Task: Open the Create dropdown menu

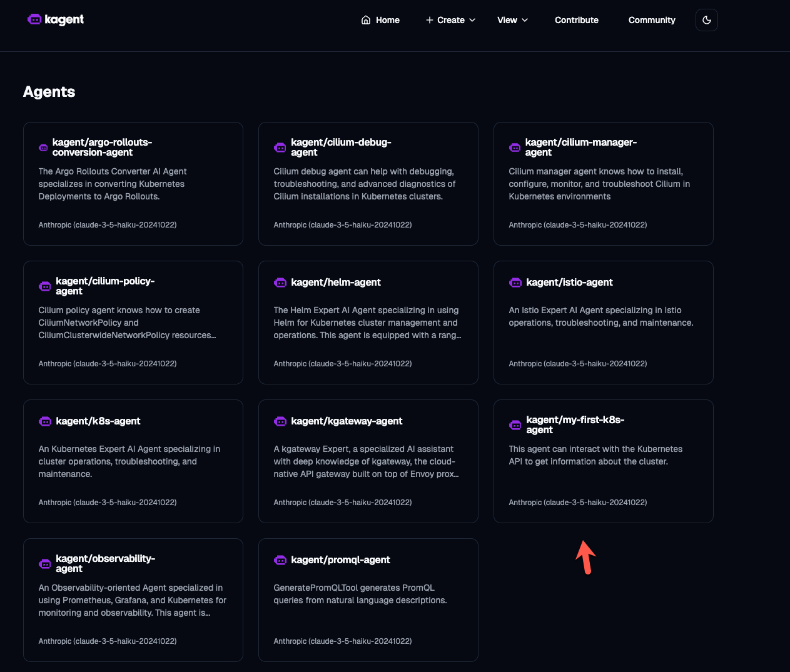Action: (450, 20)
